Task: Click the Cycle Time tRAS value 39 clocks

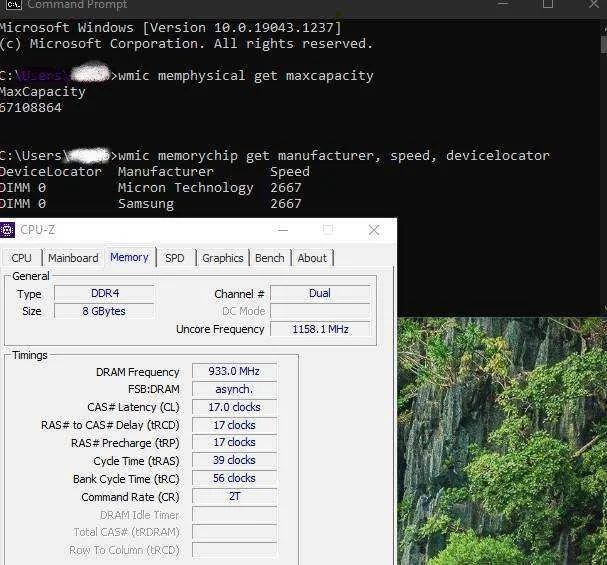Action: (x=235, y=460)
